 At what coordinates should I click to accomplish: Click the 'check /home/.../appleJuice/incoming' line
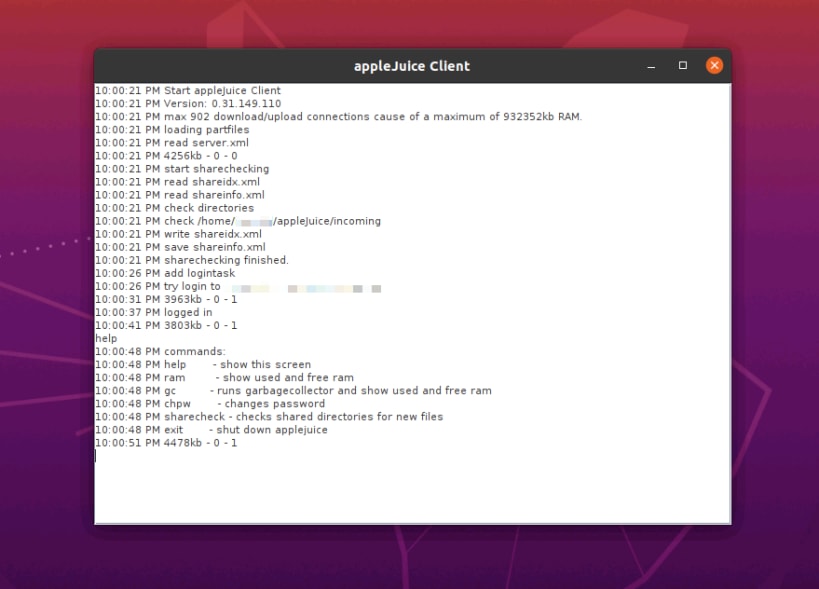point(238,221)
